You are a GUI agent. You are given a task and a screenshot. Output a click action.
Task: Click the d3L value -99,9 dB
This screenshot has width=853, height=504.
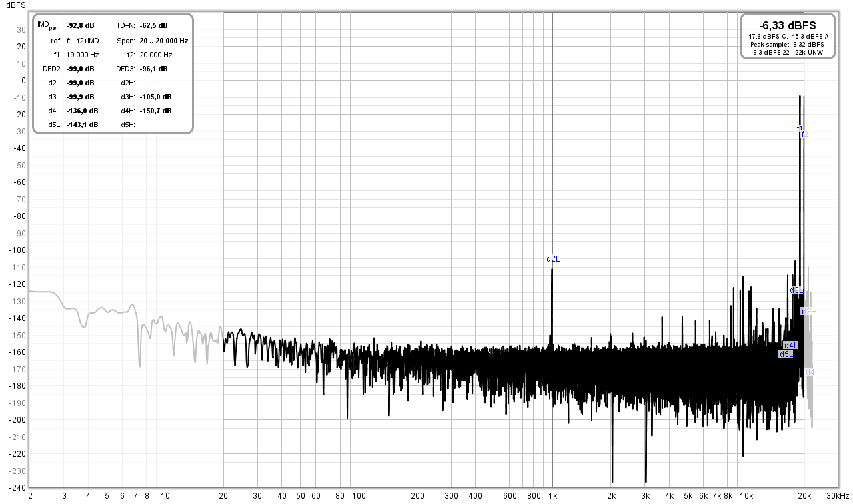(x=80, y=97)
